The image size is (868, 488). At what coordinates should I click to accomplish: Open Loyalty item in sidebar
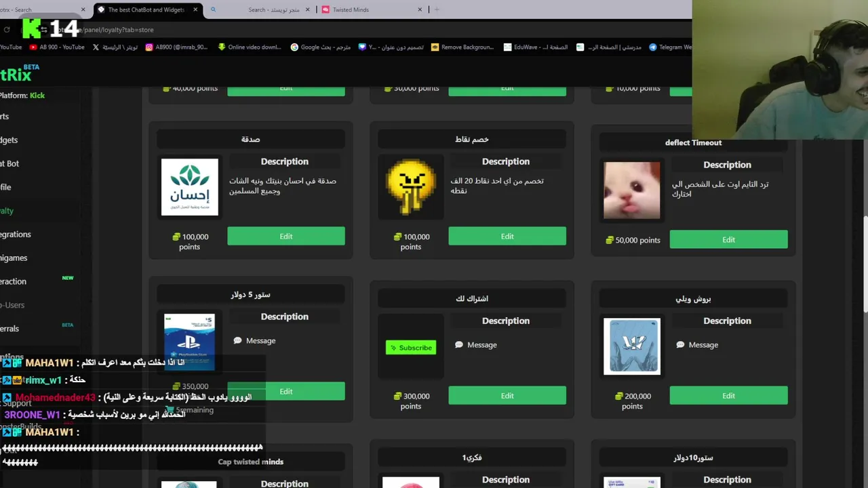[7, 211]
